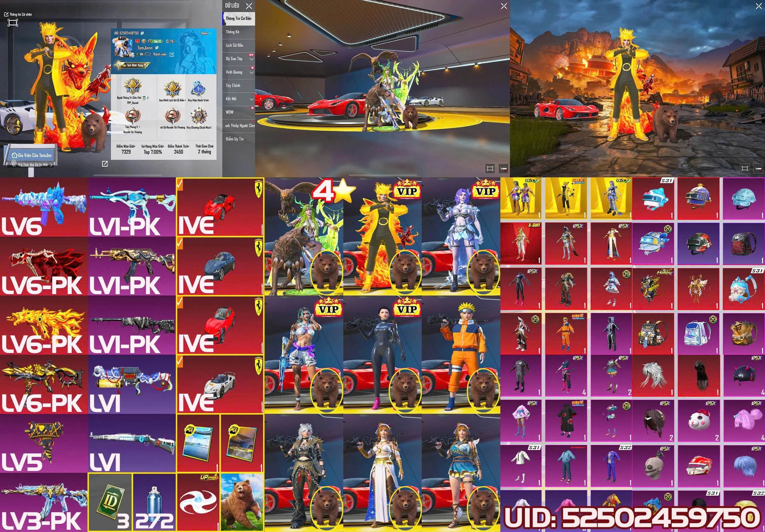Click the Thông tin Cá nhân edit icon
The image size is (765, 532).
point(6,14)
